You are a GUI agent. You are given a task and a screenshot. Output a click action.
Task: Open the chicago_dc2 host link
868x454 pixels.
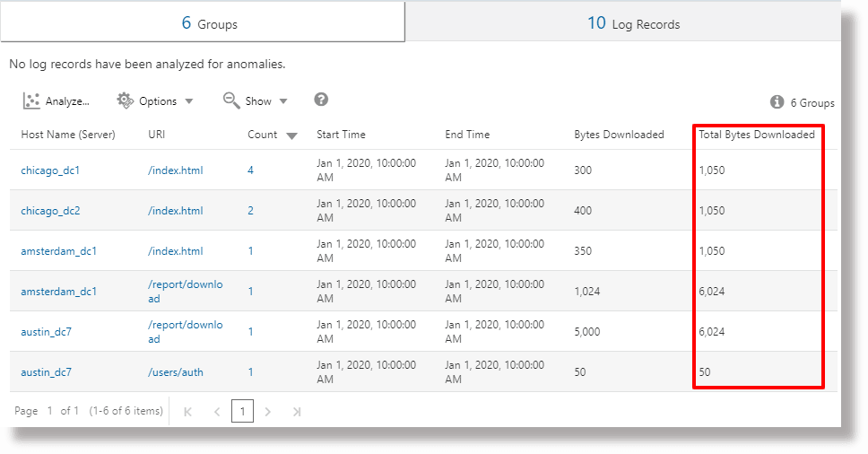click(x=50, y=211)
